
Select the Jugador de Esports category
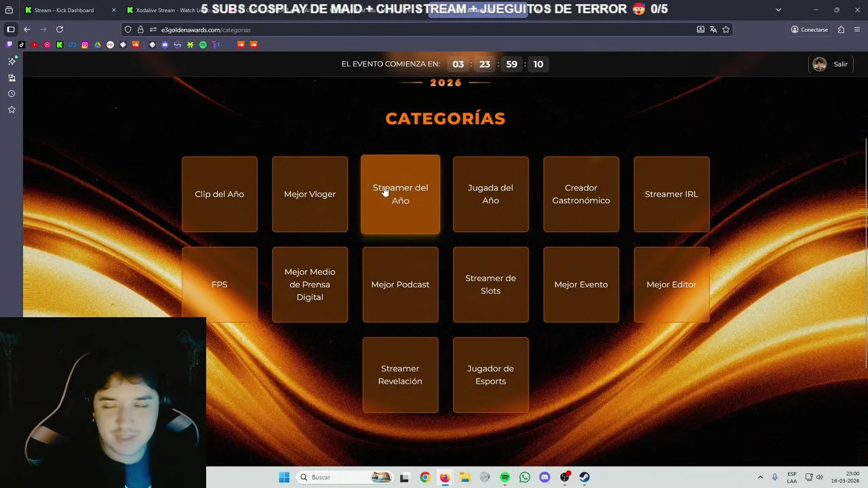[x=490, y=375]
